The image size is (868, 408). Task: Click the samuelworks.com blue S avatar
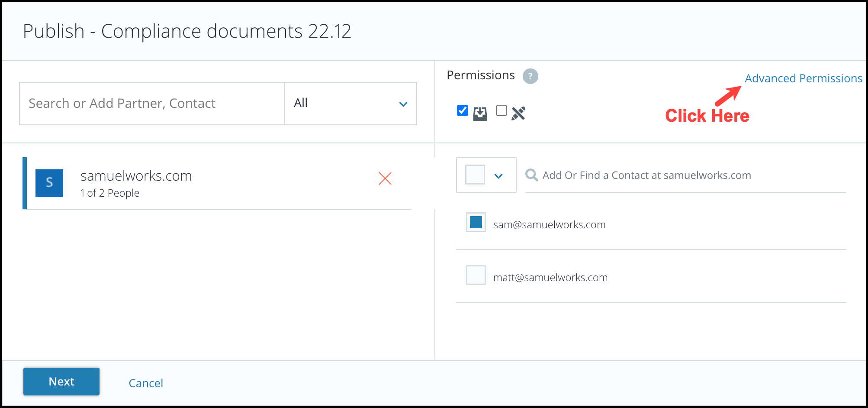pos(49,183)
